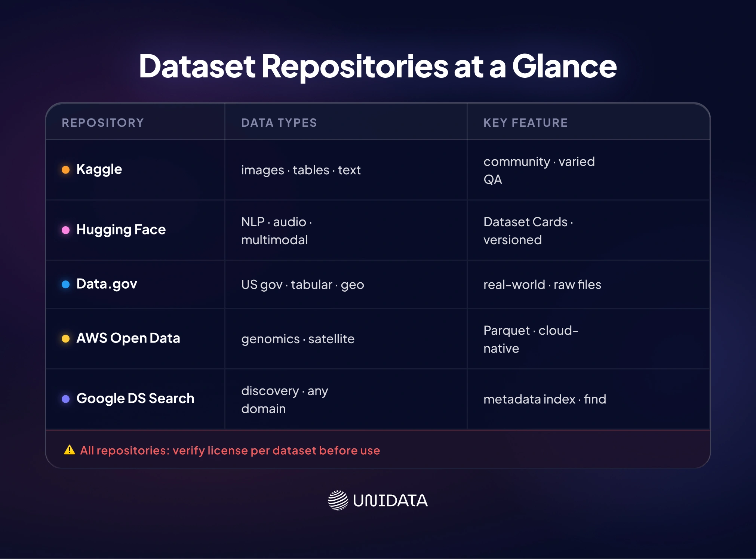Click the yellow dot beside AWS Open Data
The image size is (756, 559).
[x=65, y=339]
